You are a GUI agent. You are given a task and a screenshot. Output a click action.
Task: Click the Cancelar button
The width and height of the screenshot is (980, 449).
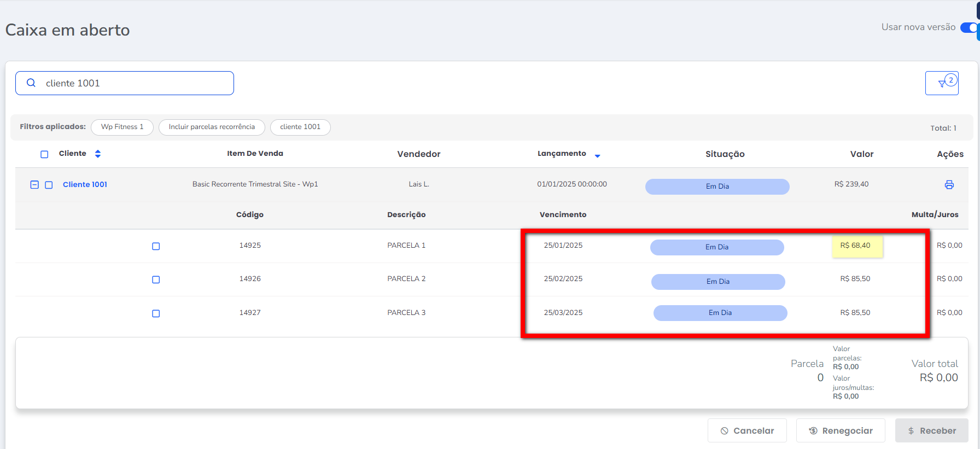click(746, 430)
